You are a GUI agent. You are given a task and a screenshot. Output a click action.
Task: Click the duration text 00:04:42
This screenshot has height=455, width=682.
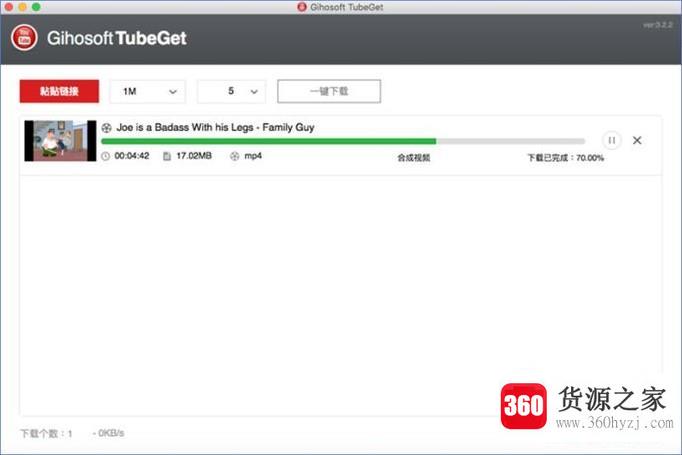click(x=132, y=156)
